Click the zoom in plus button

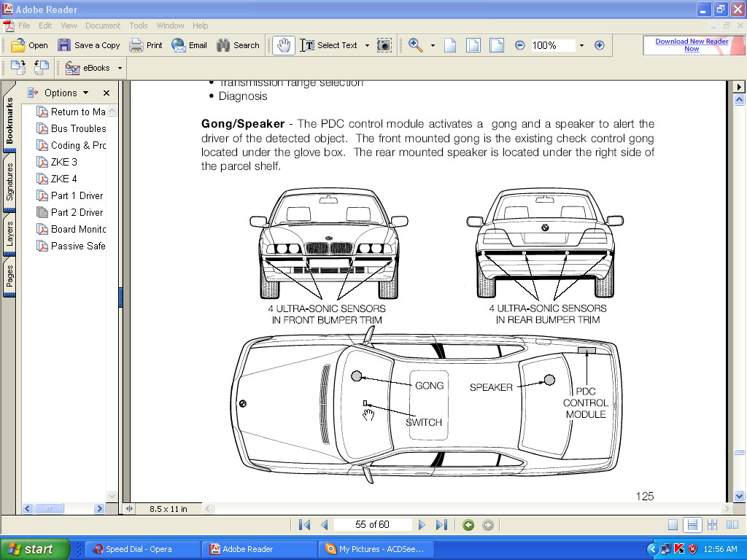[600, 45]
